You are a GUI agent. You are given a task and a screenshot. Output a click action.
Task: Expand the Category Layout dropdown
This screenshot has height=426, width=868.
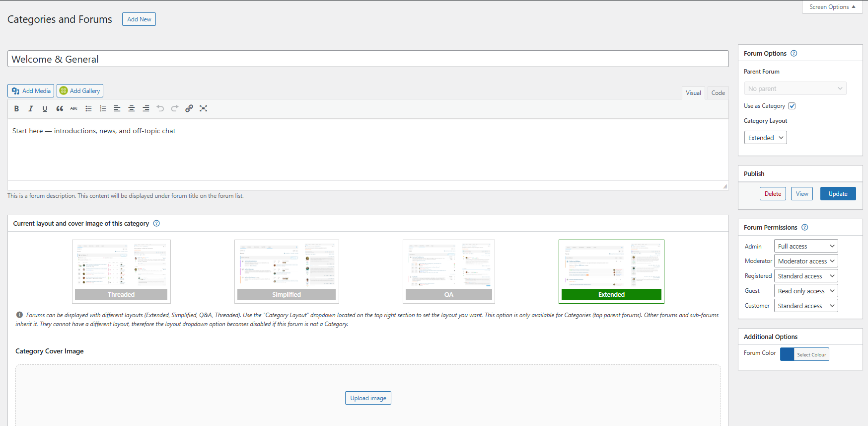click(x=765, y=138)
